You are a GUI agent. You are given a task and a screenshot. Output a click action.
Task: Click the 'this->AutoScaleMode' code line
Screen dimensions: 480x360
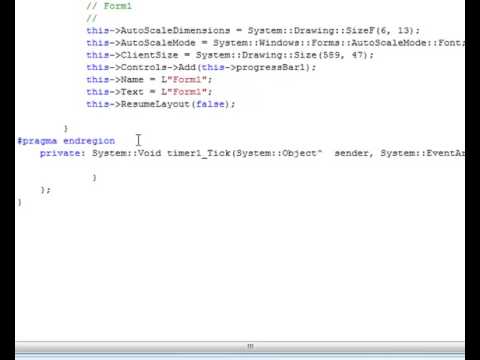click(x=276, y=43)
